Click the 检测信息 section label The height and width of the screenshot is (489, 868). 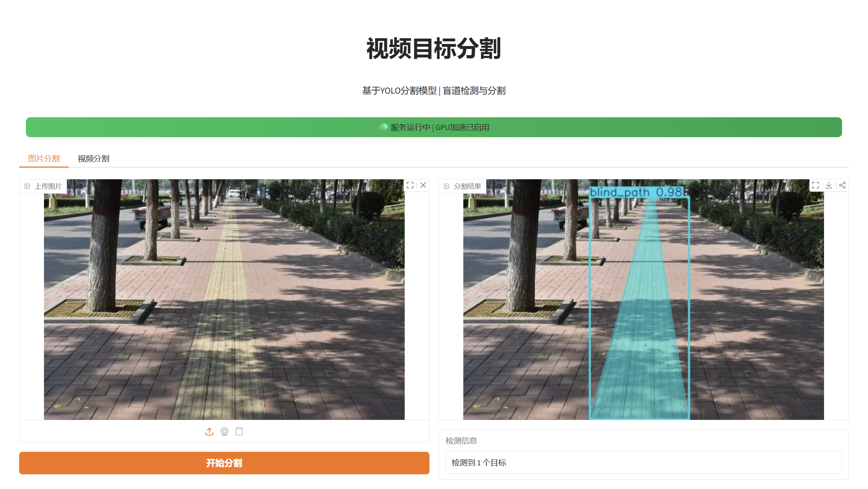pos(461,441)
